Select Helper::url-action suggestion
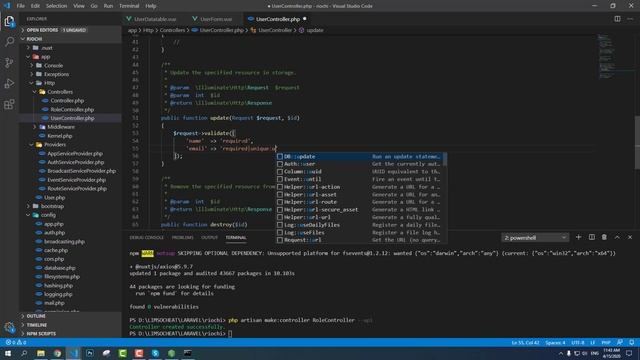This screenshot has width=640, height=360. [361, 187]
